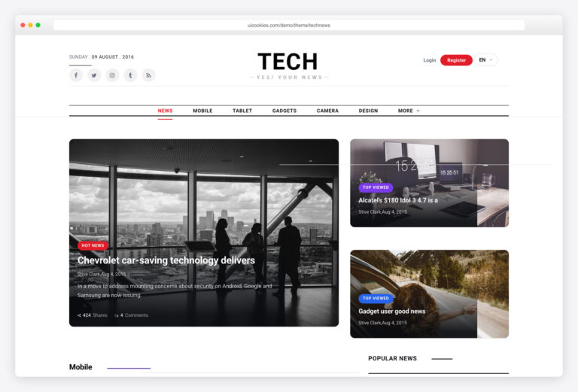Screen dimensions: 578x392
Task: Open the Tumblr social icon
Action: tap(130, 75)
